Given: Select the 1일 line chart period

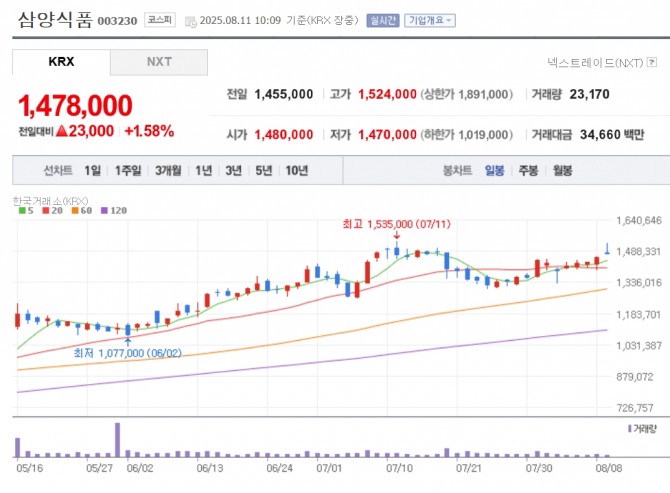Looking at the screenshot, I should tap(92, 171).
